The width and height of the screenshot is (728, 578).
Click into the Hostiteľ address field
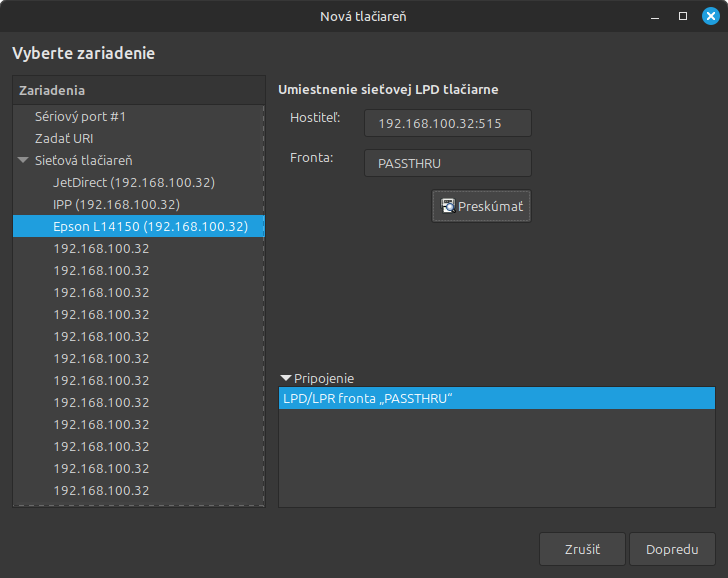[447, 123]
